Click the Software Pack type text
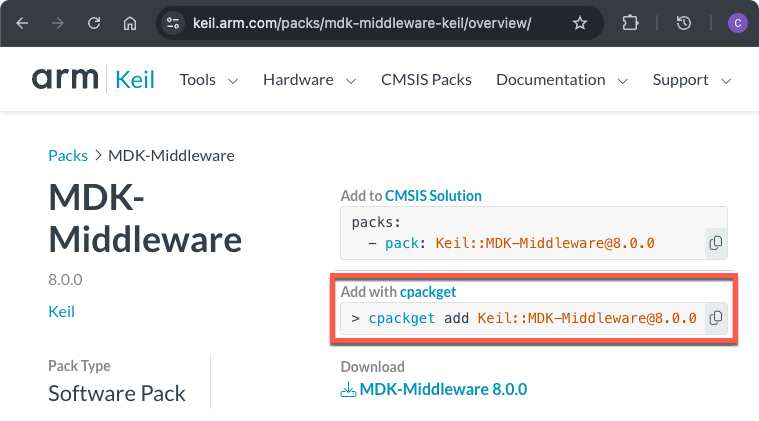The image size is (759, 421). pyautogui.click(x=117, y=393)
